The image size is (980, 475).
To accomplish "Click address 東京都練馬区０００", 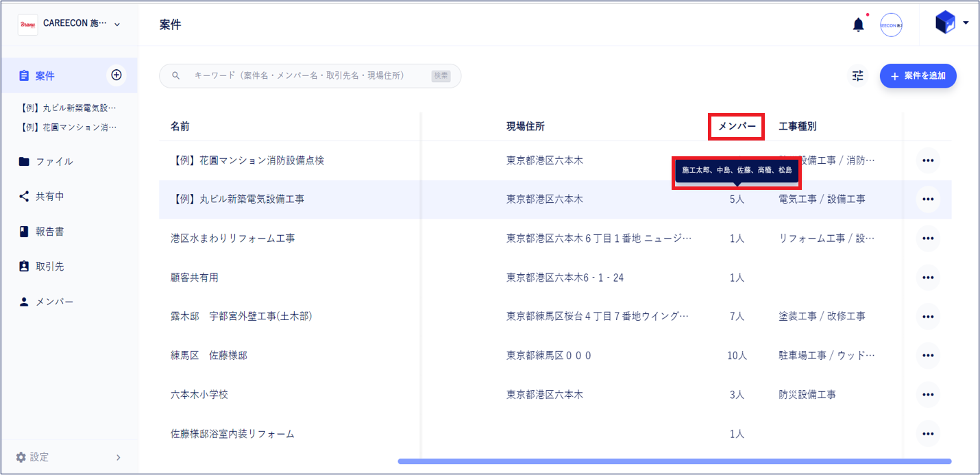I will (x=549, y=356).
